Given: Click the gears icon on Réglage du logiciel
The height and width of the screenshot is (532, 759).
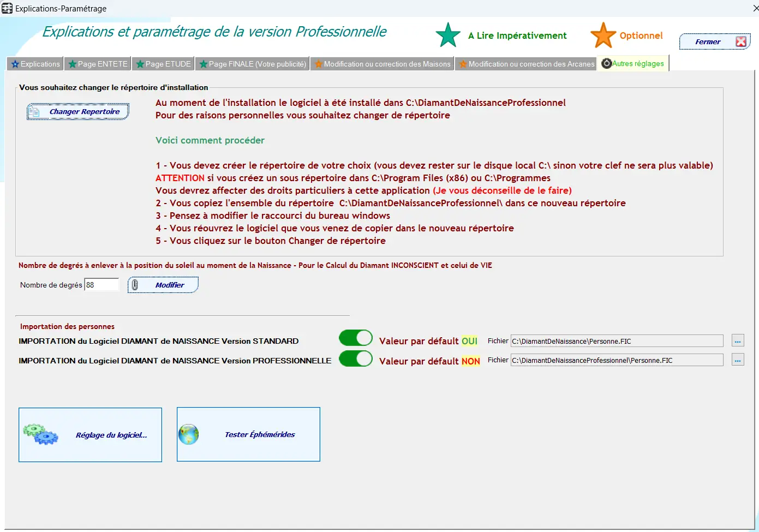Looking at the screenshot, I should 40,434.
